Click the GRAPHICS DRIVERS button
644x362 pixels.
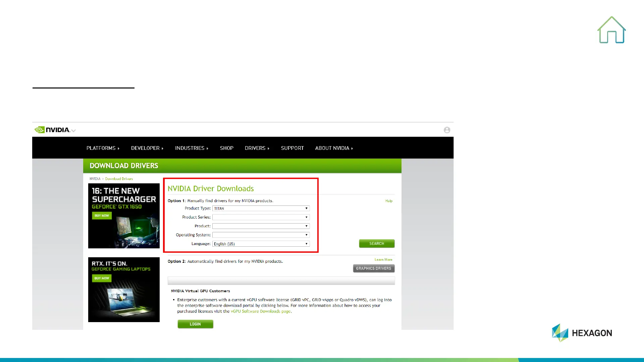(373, 268)
